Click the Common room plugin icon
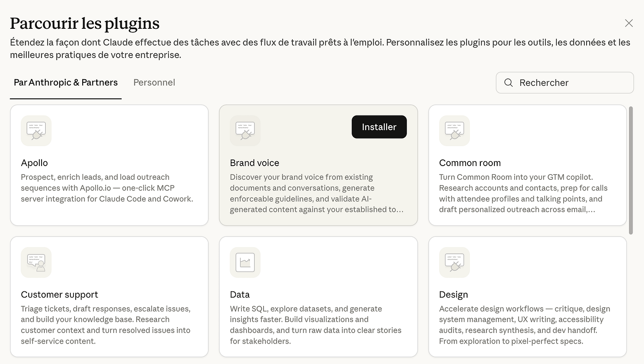The image size is (644, 364). pyautogui.click(x=454, y=131)
